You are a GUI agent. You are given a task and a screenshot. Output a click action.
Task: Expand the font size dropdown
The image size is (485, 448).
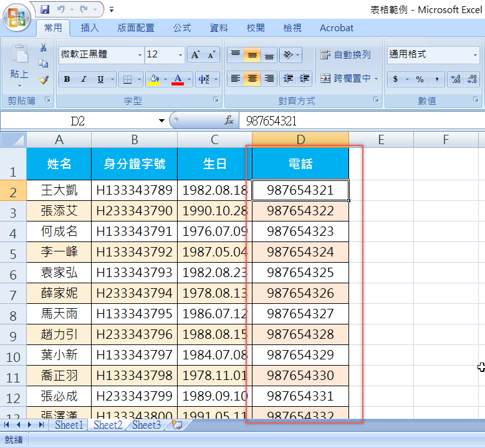180,55
